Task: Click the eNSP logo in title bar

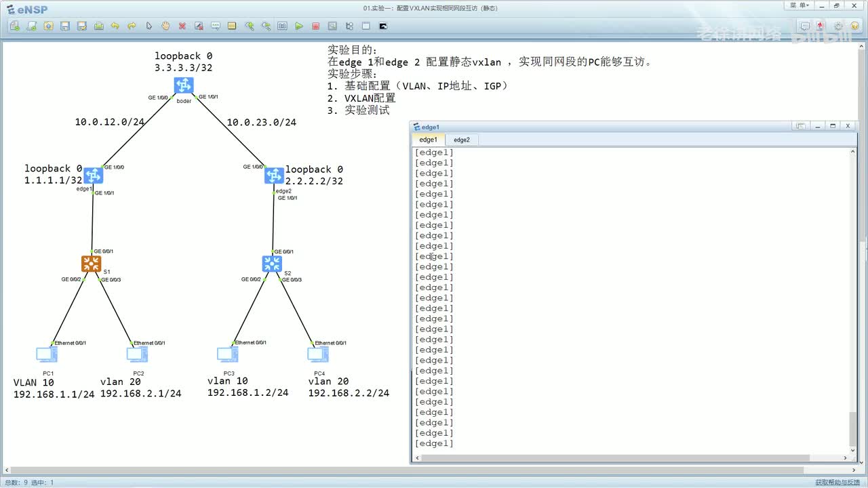Action: (27, 9)
